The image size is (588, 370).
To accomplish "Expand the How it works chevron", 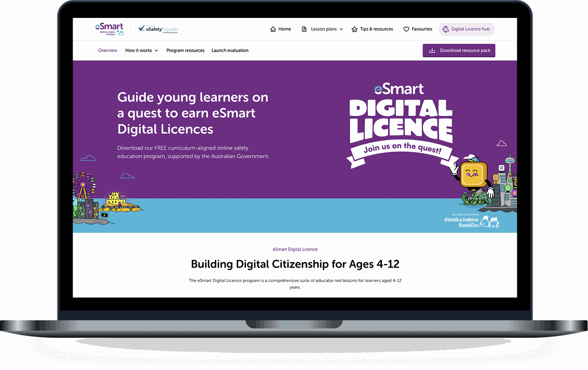I will [156, 51].
